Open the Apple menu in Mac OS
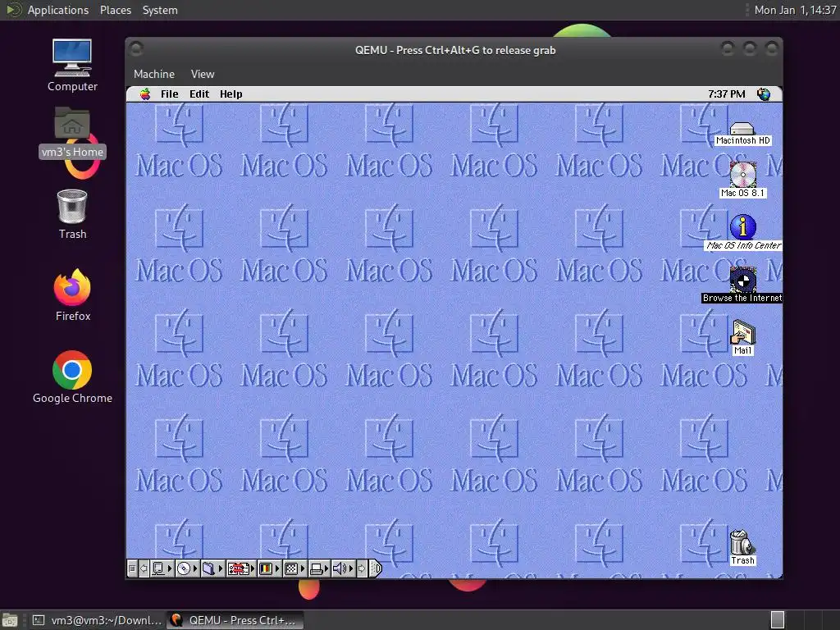The height and width of the screenshot is (630, 840). click(x=145, y=94)
